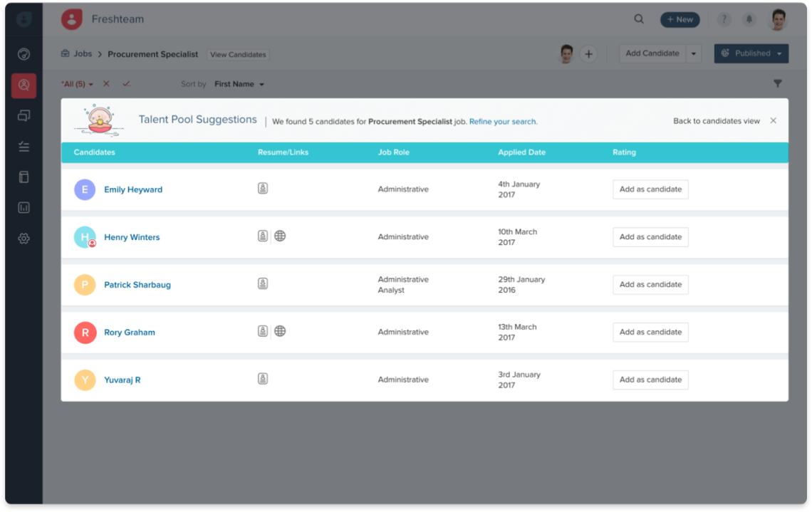Open Patrick Sharbaug's candidate profile
This screenshot has height=512, width=812.
point(137,285)
